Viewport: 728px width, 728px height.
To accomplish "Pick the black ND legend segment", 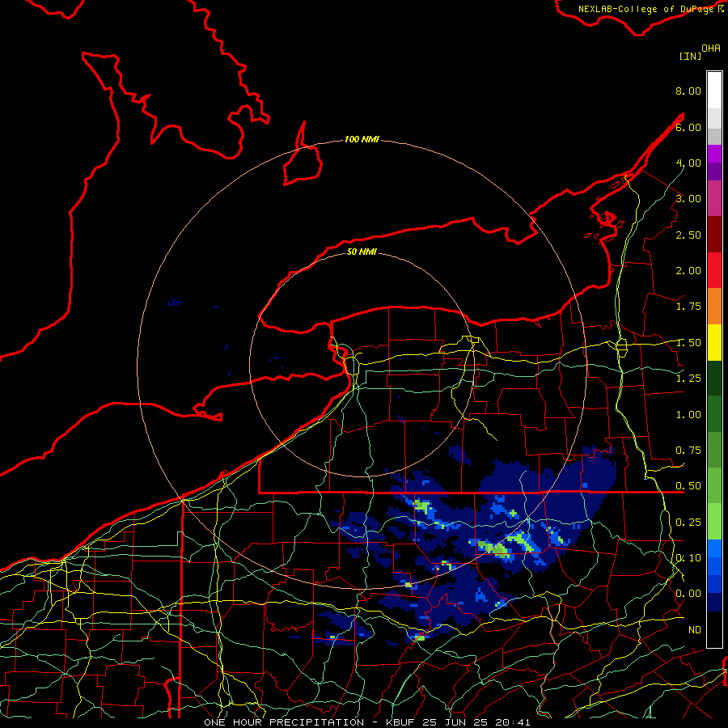I will [714, 629].
